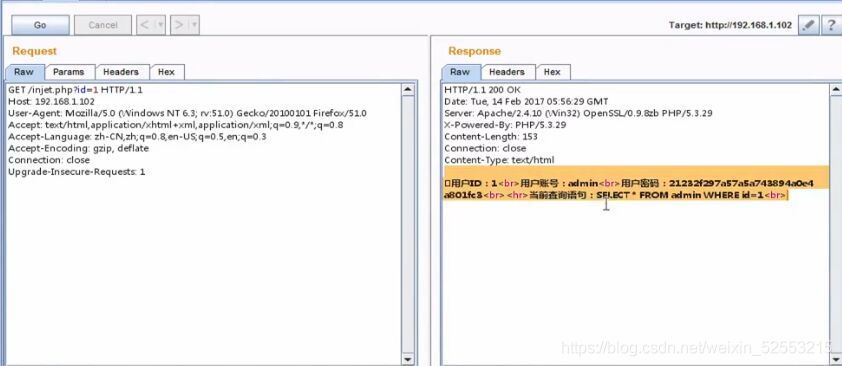
Task: Switch to the Request Hex tab
Action: click(166, 72)
